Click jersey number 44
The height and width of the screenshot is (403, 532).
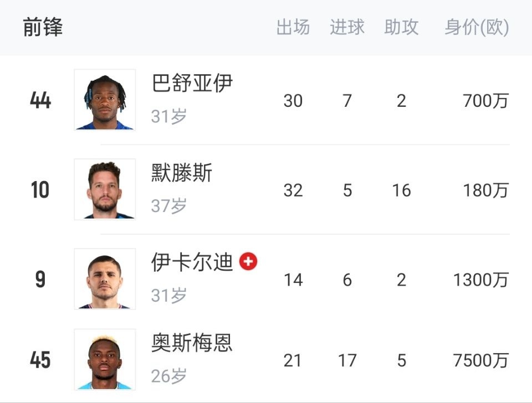tap(40, 101)
